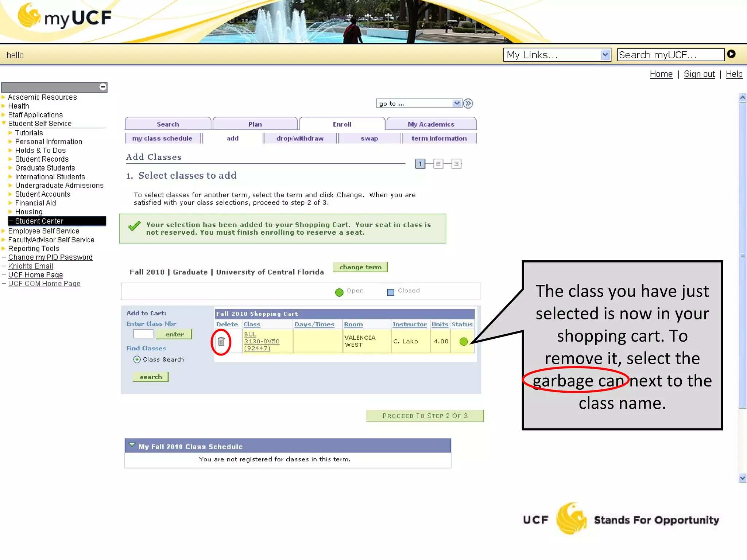Click Proceed to Step 2 of 3
747x560 pixels.
tap(425, 416)
